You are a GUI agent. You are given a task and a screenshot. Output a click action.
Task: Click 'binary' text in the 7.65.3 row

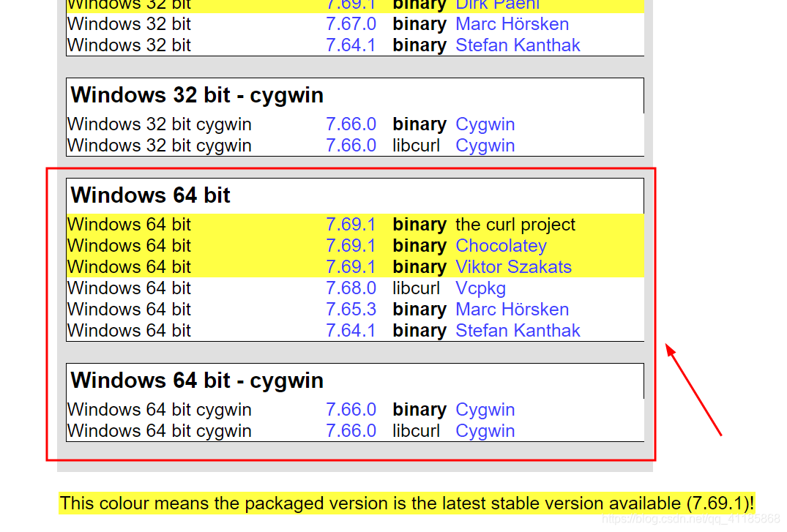pos(419,309)
